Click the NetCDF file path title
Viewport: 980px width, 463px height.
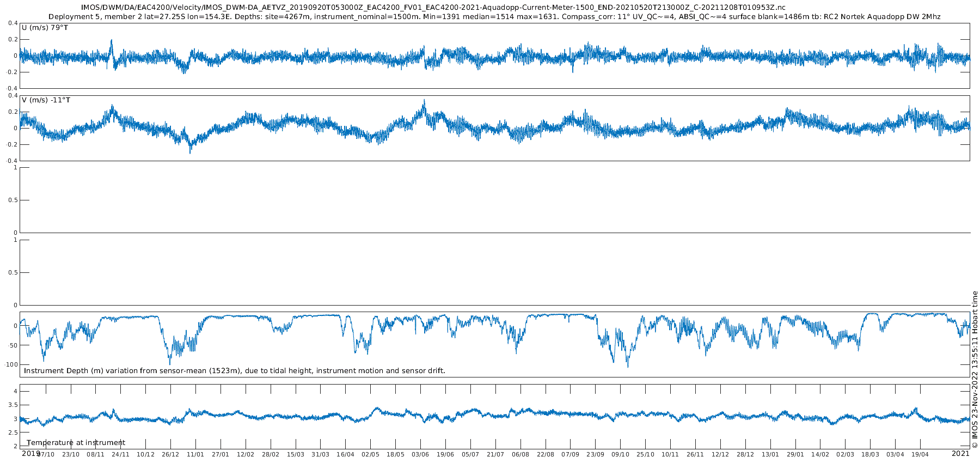(x=433, y=7)
